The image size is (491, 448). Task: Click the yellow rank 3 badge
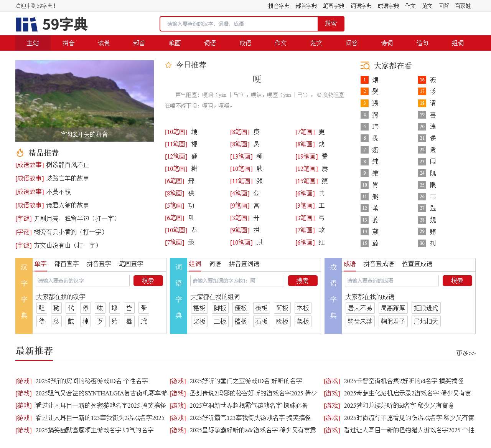pyautogui.click(x=364, y=103)
